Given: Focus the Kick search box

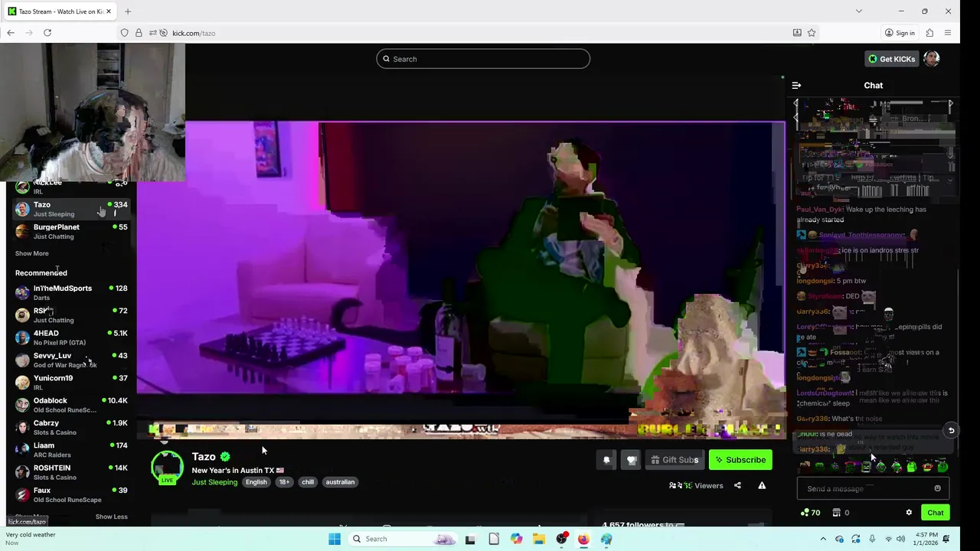Looking at the screenshot, I should [483, 59].
